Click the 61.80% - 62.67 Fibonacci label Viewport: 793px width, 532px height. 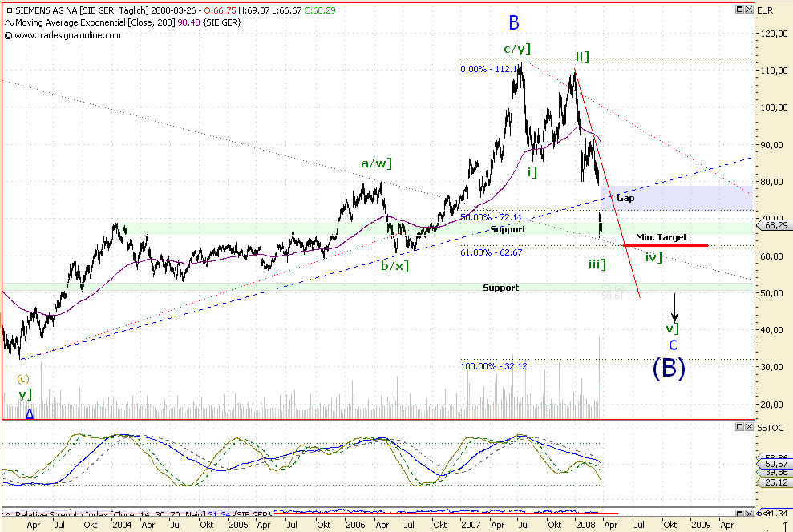pyautogui.click(x=492, y=252)
